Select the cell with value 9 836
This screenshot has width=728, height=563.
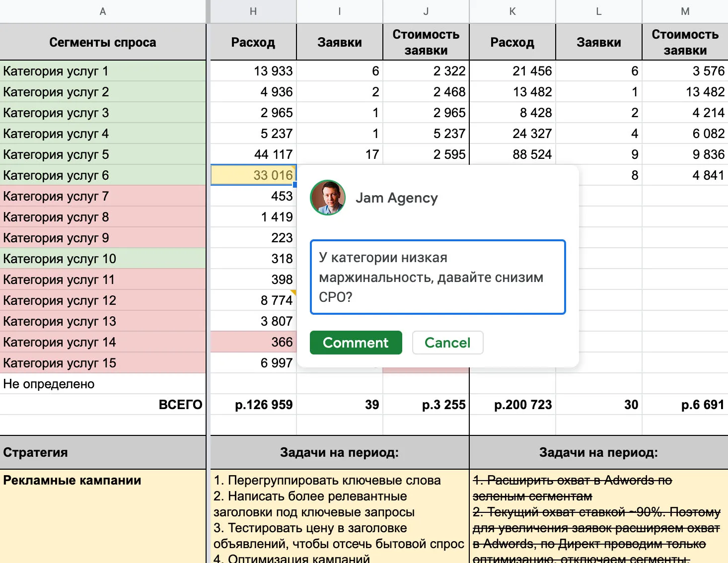(x=685, y=154)
